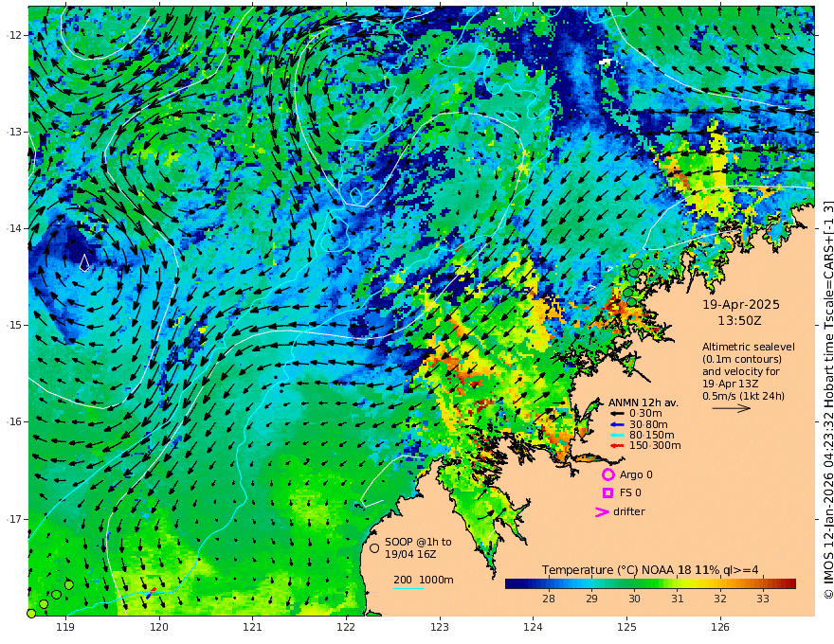Click the latitude tick label -17
The height and width of the screenshot is (644, 834).
pos(15,519)
